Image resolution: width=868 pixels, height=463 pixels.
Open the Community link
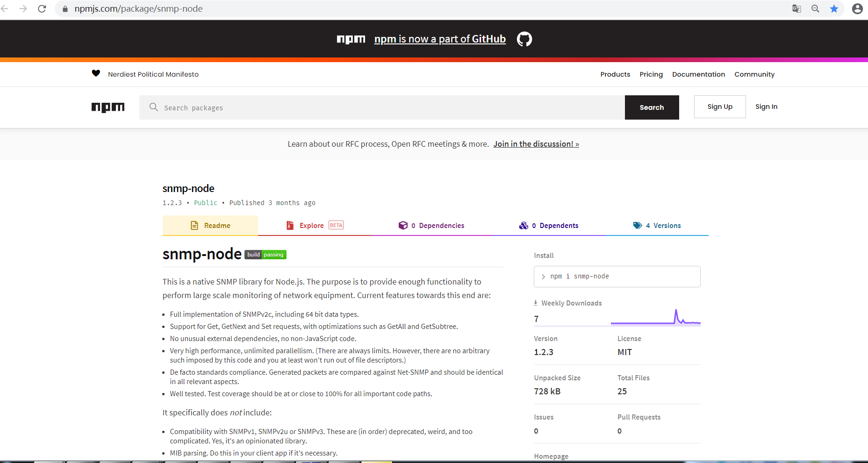(754, 74)
